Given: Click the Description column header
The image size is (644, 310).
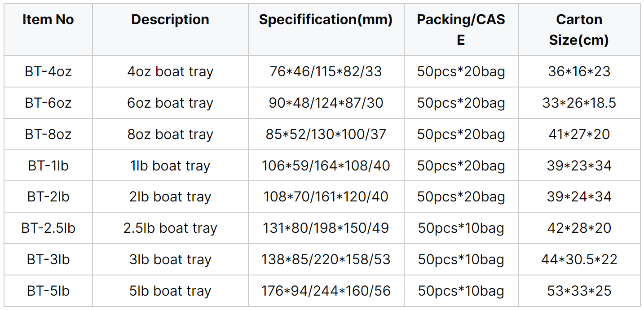Looking at the screenshot, I should (x=170, y=20).
